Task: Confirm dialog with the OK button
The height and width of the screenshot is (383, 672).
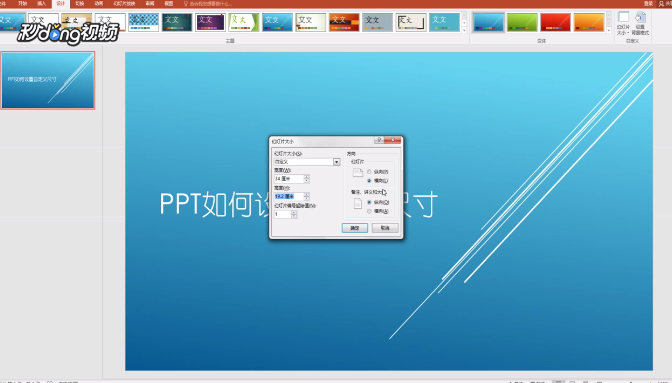Action: point(355,228)
